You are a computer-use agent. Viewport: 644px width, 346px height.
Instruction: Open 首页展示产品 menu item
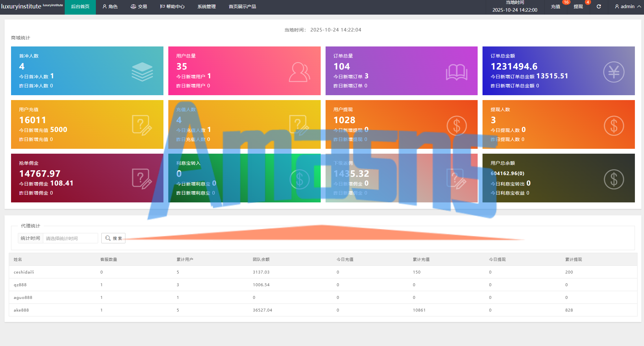[242, 6]
